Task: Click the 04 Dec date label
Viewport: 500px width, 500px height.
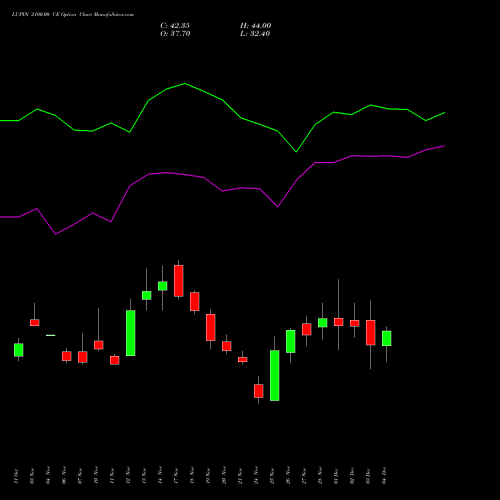Action: click(x=384, y=475)
